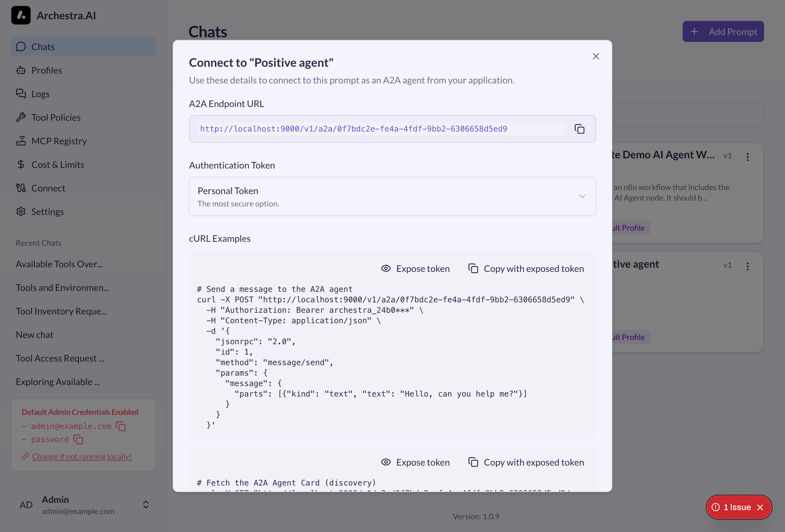Open Cost & Limits page
Image resolution: width=785 pixels, height=532 pixels.
click(x=58, y=165)
